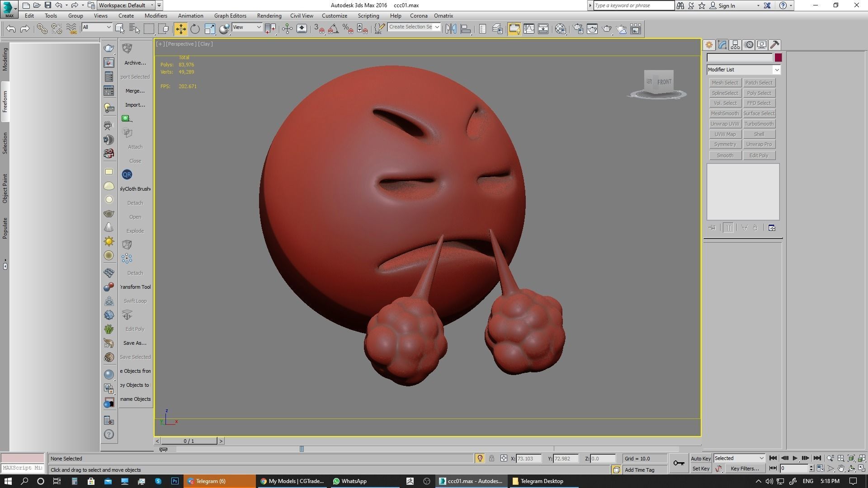The height and width of the screenshot is (488, 868).
Task: Select the Rotate transform tool
Action: (195, 29)
